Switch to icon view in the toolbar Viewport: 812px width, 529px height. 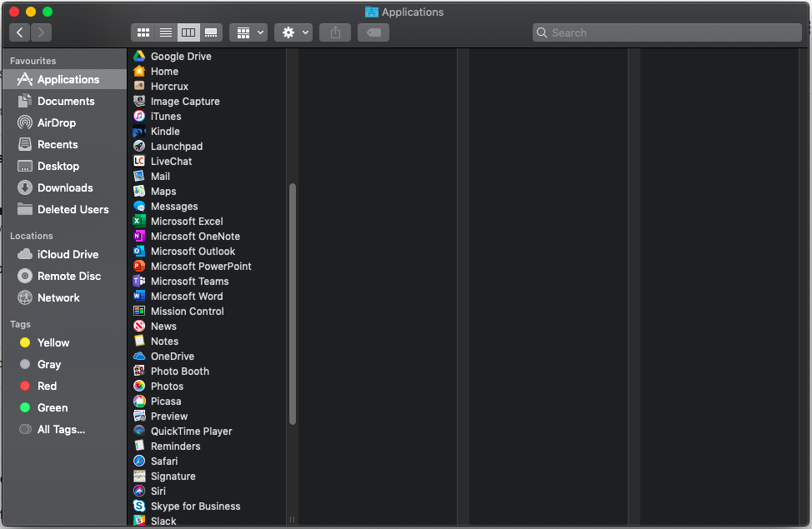pyautogui.click(x=143, y=32)
